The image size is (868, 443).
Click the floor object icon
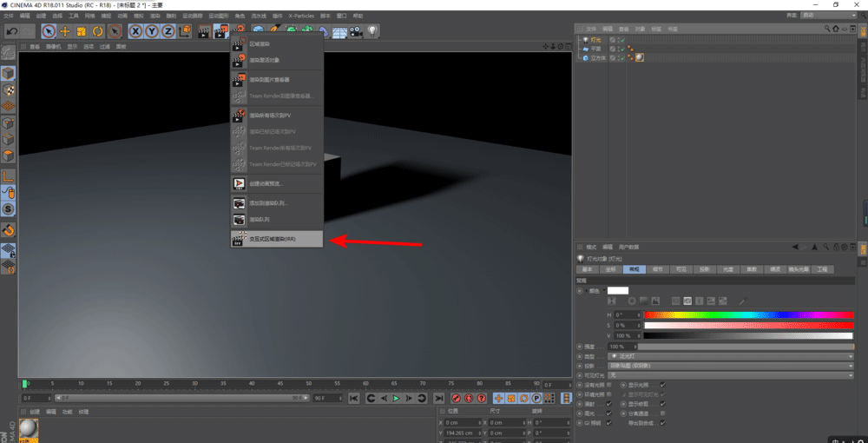[x=339, y=32]
